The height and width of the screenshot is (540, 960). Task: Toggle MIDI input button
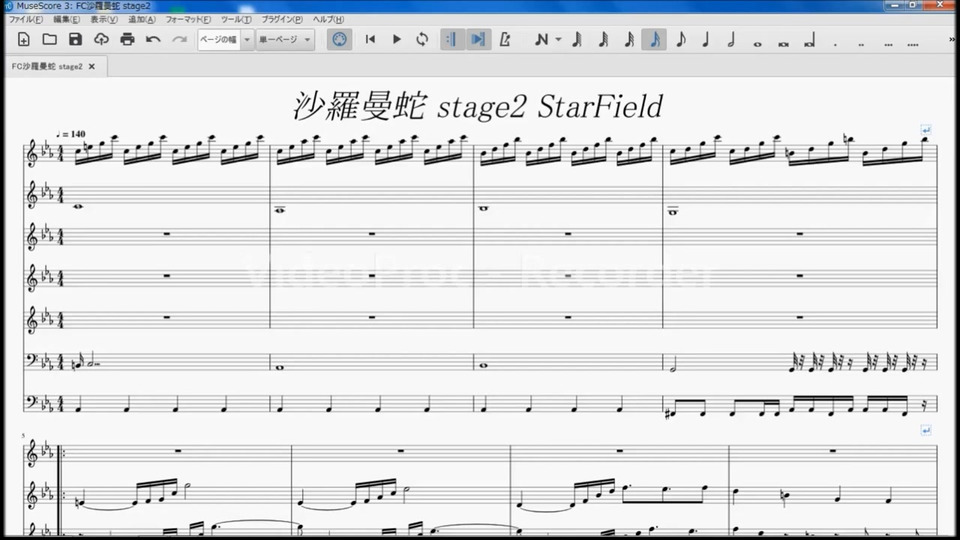(339, 40)
